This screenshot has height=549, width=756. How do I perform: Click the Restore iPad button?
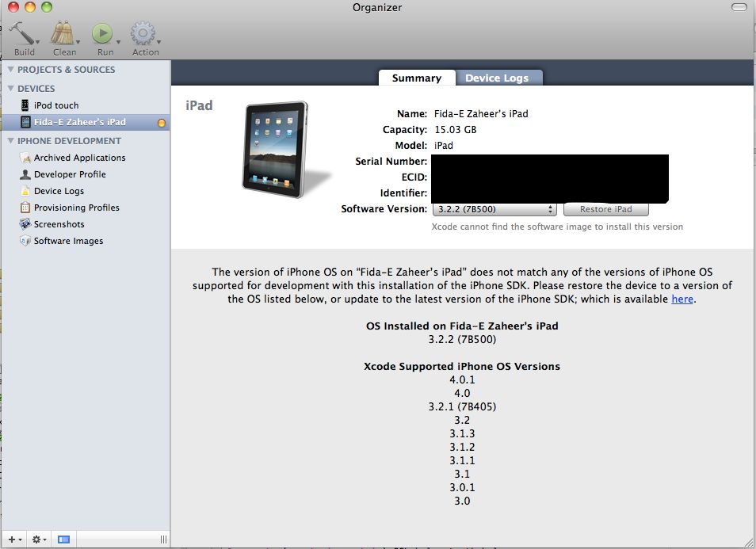[x=606, y=209]
